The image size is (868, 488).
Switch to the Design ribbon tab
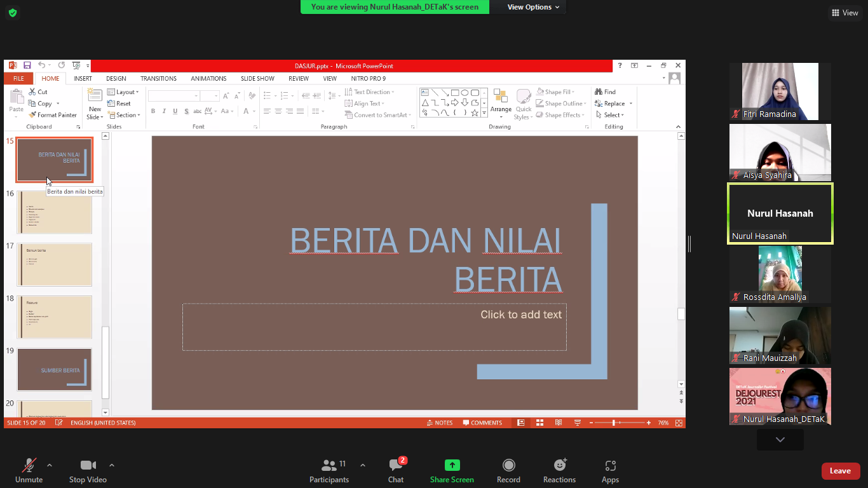click(x=116, y=79)
